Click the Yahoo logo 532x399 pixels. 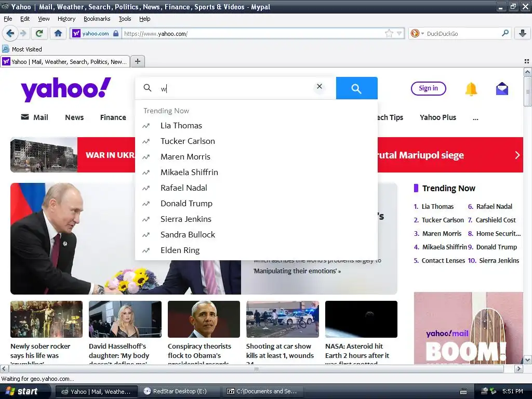66,89
